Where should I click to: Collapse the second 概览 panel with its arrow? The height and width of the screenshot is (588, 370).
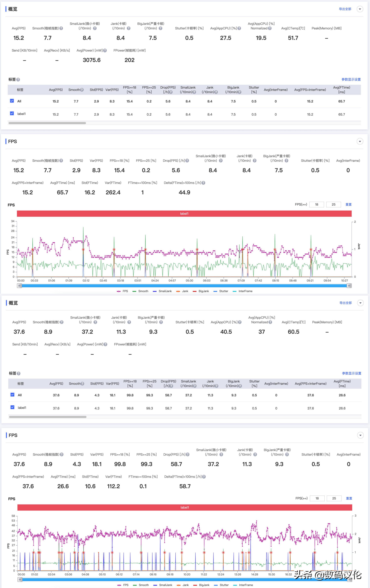[x=360, y=303]
